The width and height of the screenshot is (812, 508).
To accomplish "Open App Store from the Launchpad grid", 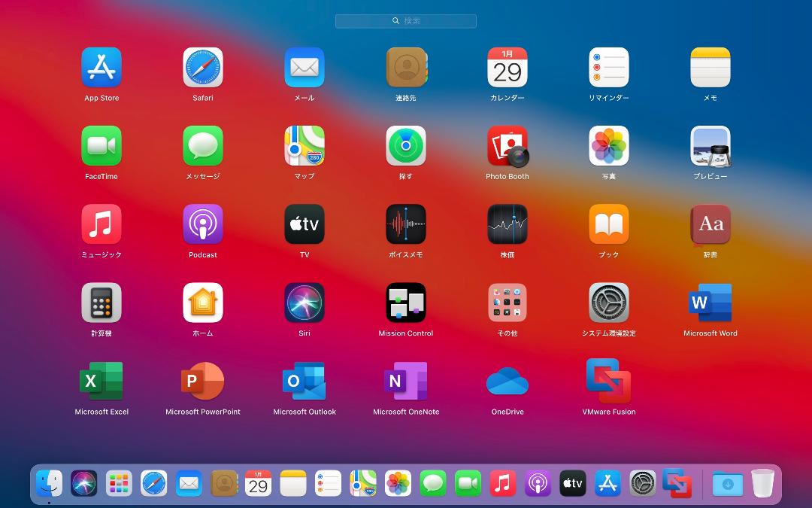I will pos(101,68).
